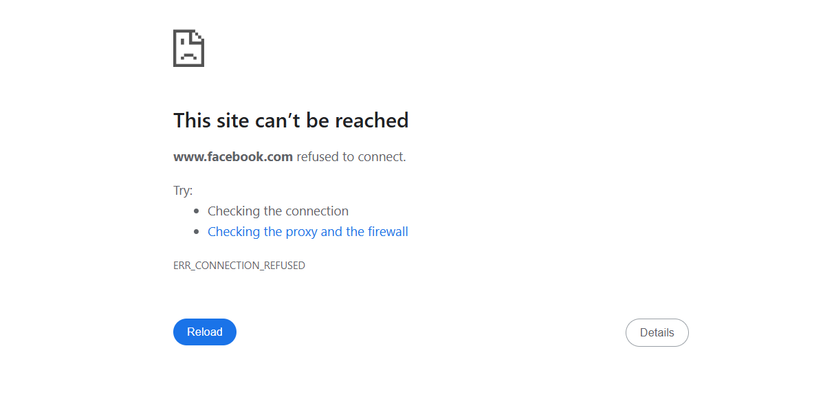The image size is (825, 413).
Task: Click the sad page error icon
Action: point(188,48)
